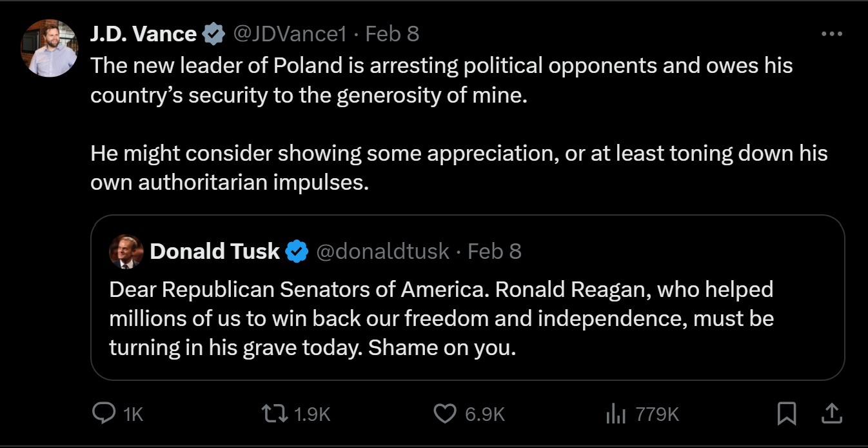Open J.D. Vance's profile picture
The height and width of the screenshot is (448, 868).
coord(49,48)
